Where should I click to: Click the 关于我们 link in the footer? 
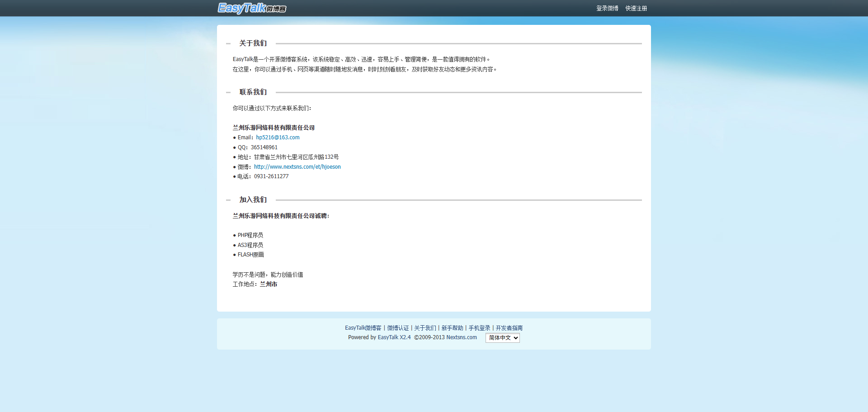425,328
